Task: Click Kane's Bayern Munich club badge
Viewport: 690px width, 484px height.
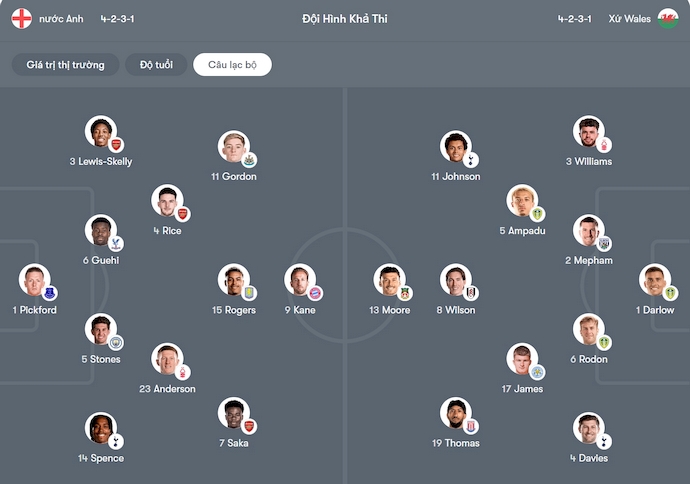Action: click(315, 293)
